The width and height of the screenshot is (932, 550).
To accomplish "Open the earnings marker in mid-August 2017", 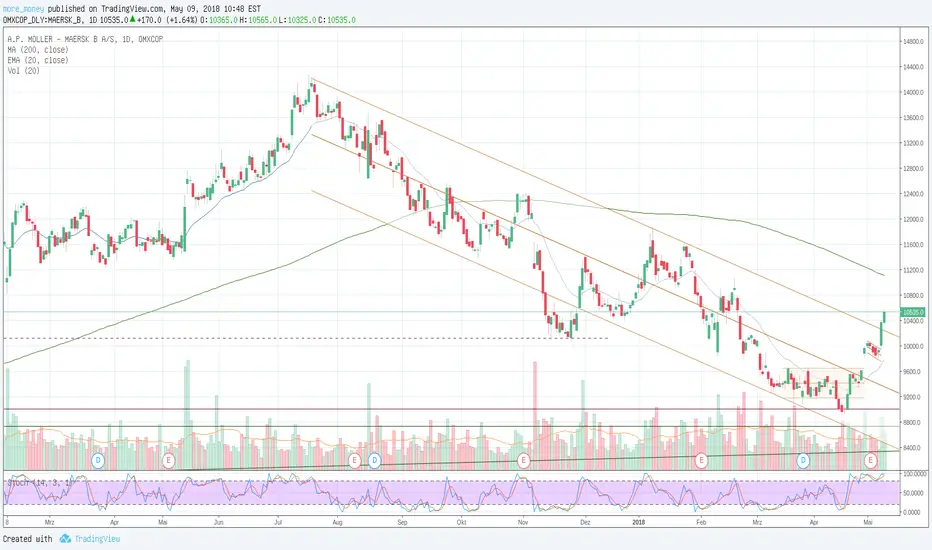I will [355, 460].
